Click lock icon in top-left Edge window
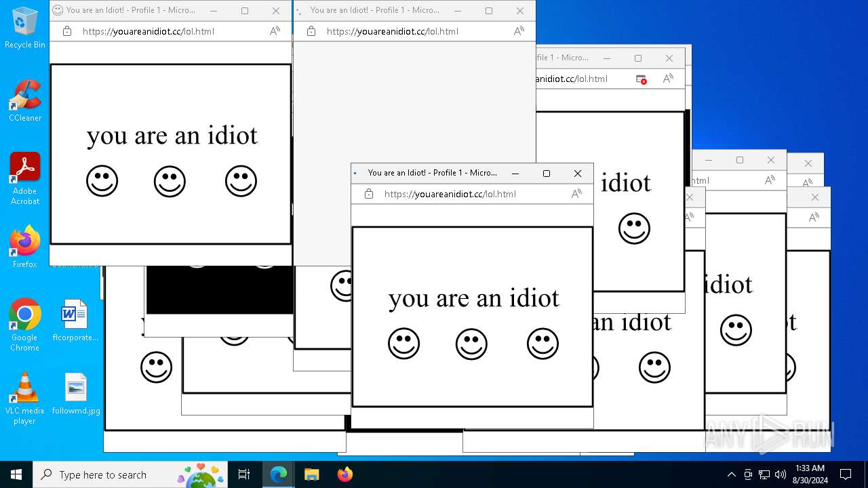The width and height of the screenshot is (868, 488). [x=67, y=31]
